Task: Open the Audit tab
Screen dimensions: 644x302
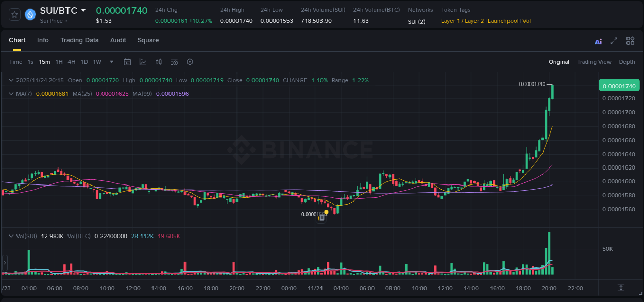Action: click(x=118, y=40)
